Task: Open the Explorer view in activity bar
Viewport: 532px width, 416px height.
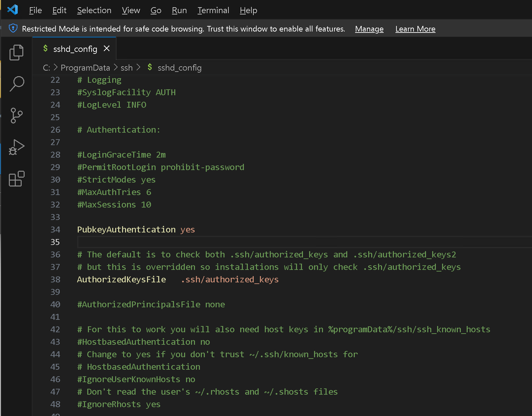Action: click(16, 53)
